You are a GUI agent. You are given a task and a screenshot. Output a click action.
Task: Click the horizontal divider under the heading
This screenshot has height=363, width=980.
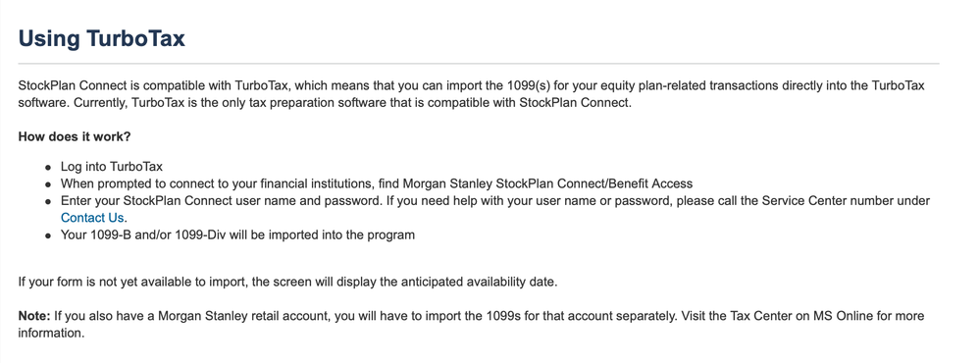pos(479,64)
